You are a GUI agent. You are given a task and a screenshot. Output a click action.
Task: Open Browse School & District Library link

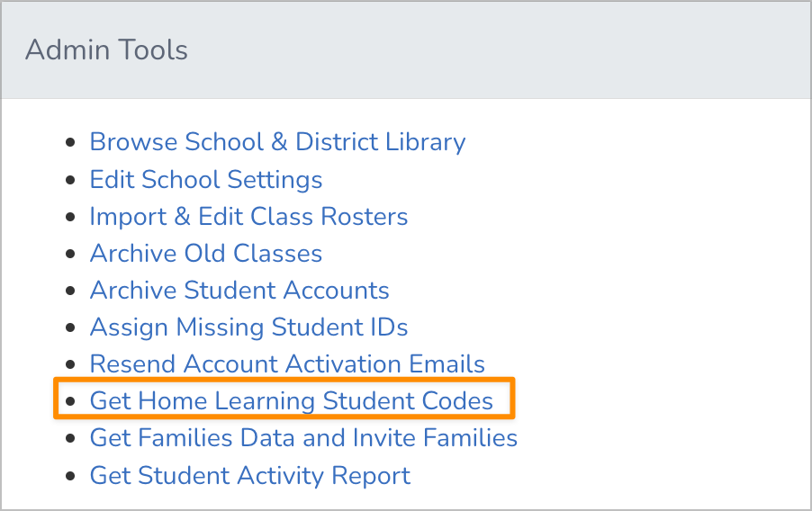[x=277, y=142]
